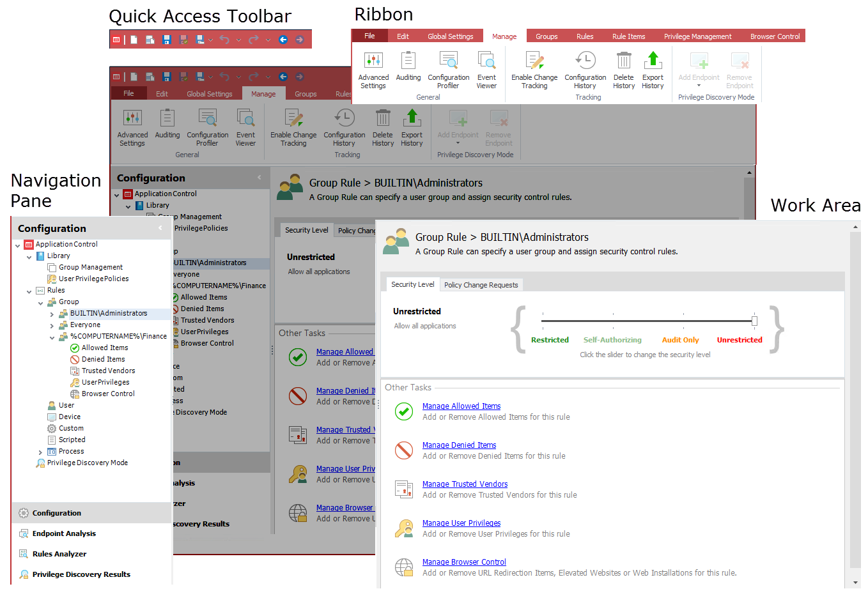Open Policy Change Requests tab in Work Area callout

click(481, 285)
